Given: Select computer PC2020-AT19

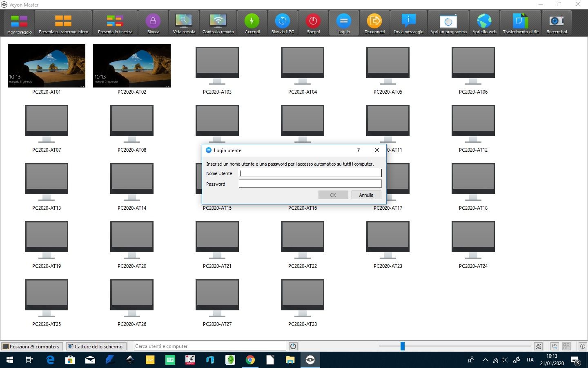Looking at the screenshot, I should point(47,244).
